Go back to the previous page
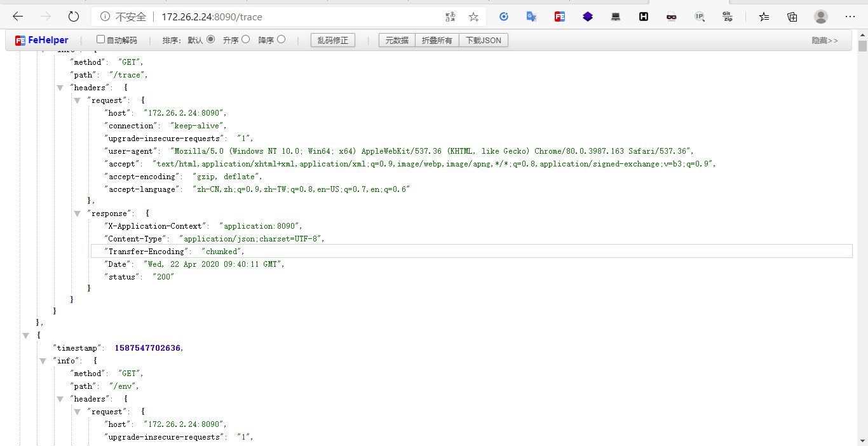 coord(18,17)
